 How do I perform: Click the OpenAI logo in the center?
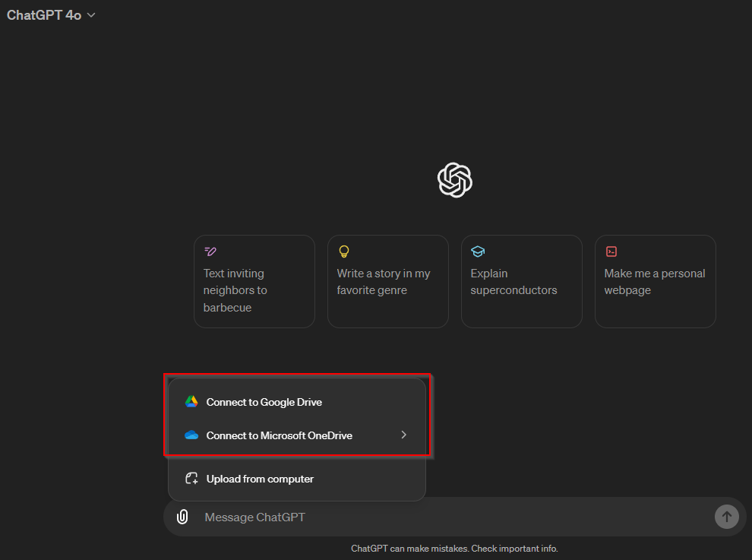tap(455, 180)
